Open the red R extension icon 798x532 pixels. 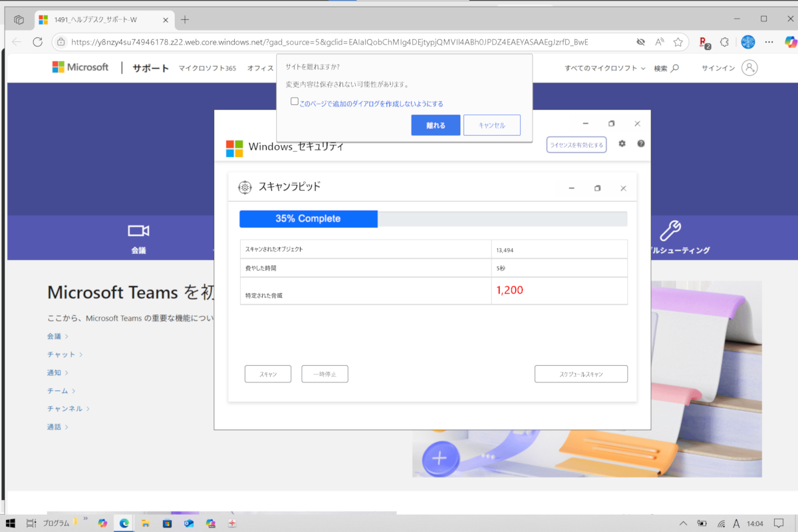pos(704,43)
